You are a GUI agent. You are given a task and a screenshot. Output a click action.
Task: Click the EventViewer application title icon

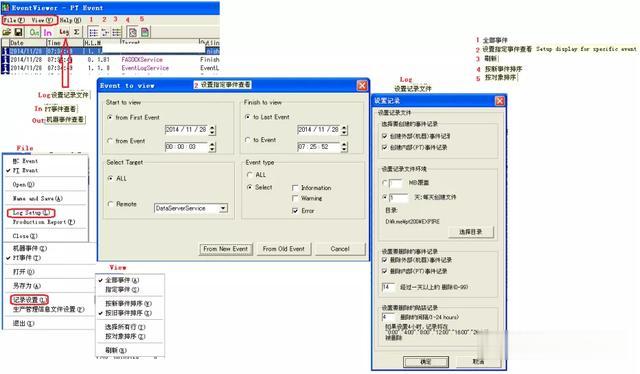click(x=5, y=7)
